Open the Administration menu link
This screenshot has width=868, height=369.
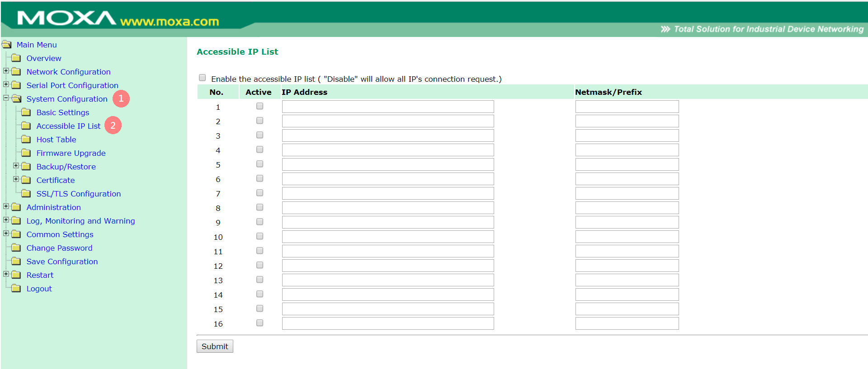(x=54, y=207)
